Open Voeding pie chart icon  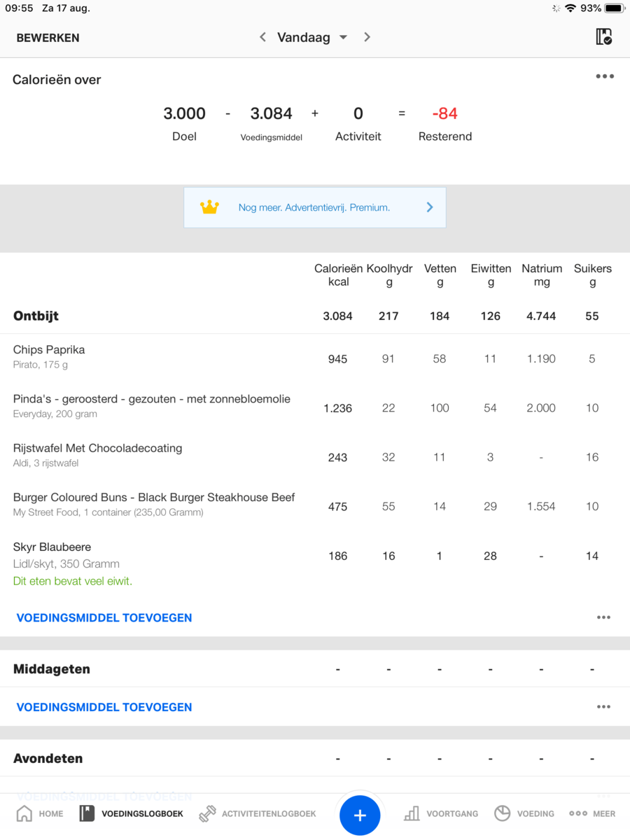pos(502,813)
